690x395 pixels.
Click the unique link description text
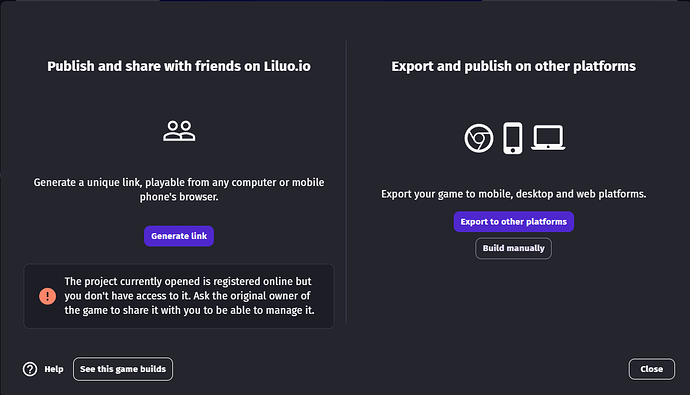(179, 190)
